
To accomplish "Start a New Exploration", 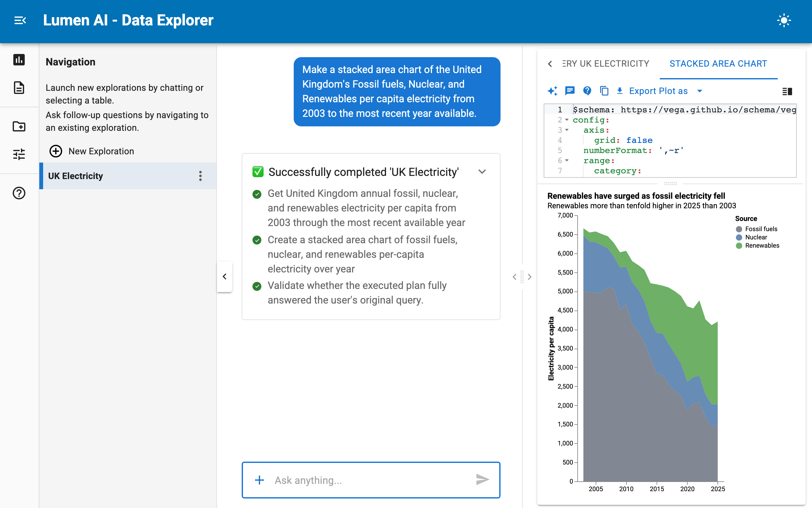I will click(92, 151).
